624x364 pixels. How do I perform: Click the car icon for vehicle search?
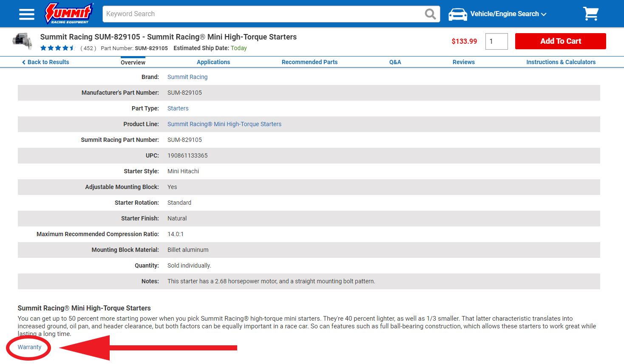point(458,14)
